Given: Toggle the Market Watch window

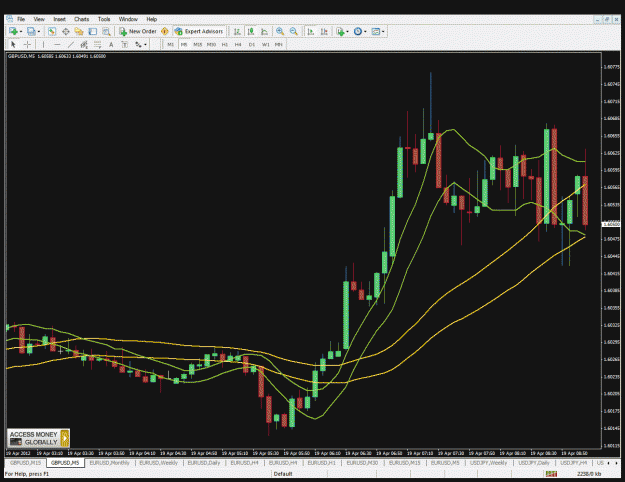Looking at the screenshot, I should coord(52,31).
